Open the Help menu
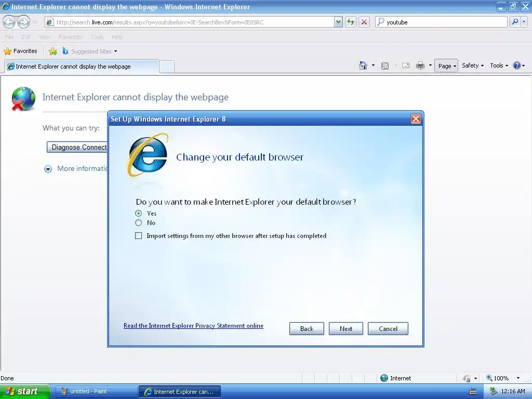The image size is (532, 399). coord(117,37)
